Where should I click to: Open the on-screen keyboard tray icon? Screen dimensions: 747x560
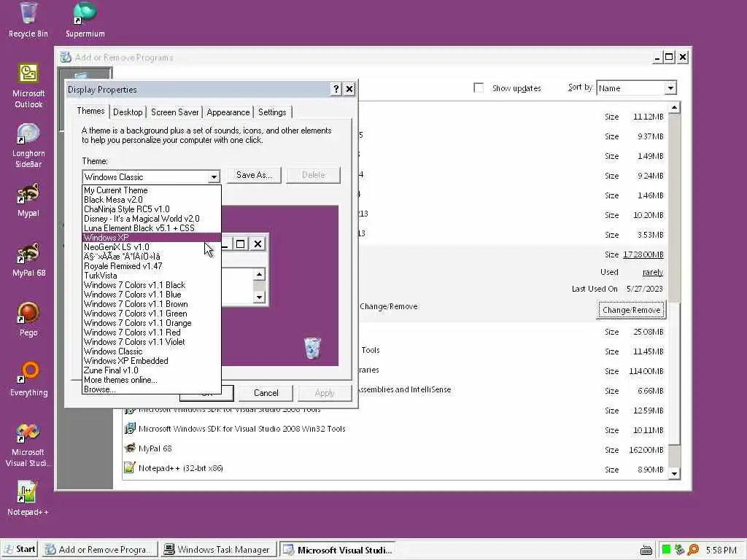pos(646,550)
